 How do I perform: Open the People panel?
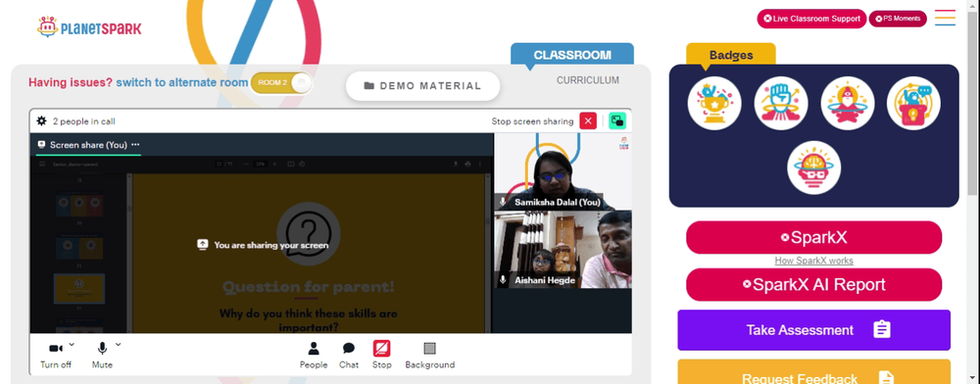click(314, 355)
